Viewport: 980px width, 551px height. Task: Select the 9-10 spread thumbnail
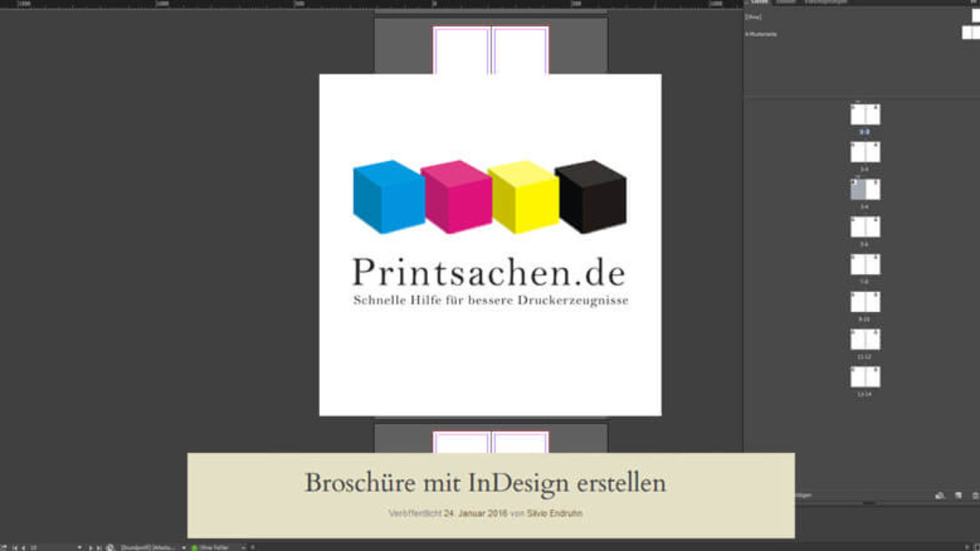tap(865, 302)
